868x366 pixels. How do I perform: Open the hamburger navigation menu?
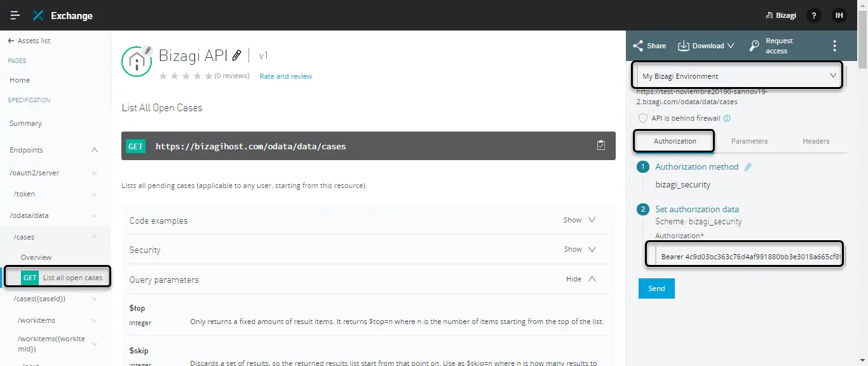pyautogui.click(x=15, y=15)
